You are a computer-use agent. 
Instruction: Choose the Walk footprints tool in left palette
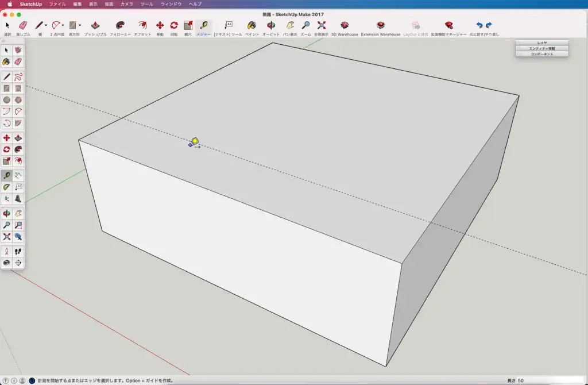18,252
